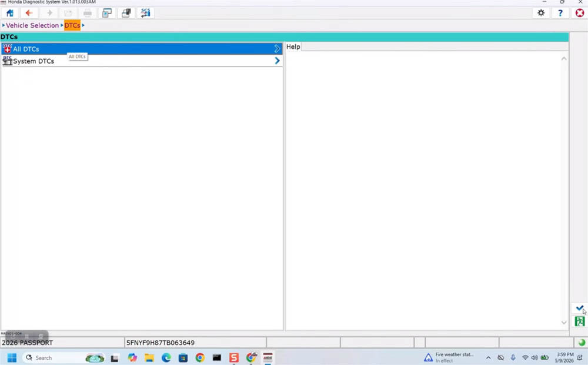Image resolution: width=588 pixels, height=365 pixels.
Task: Open the volume speaker tray icon
Action: (x=534, y=358)
